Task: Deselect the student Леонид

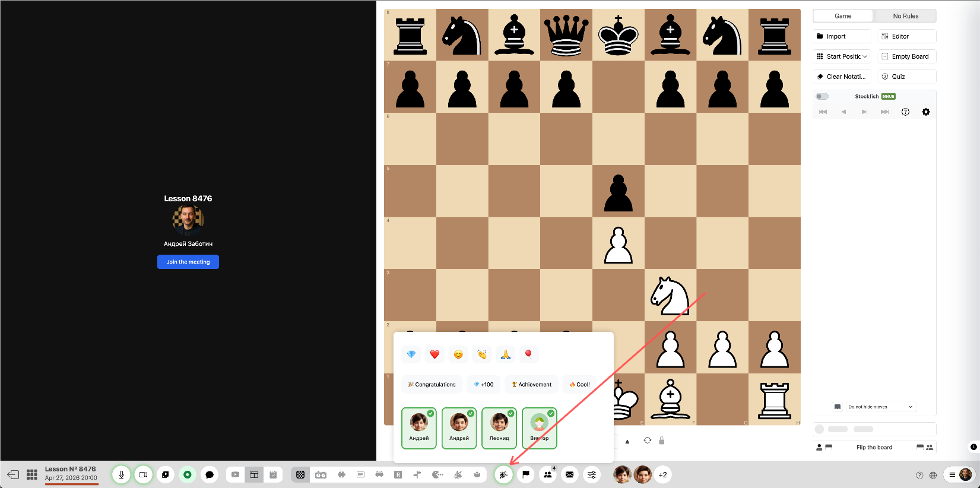Action: [x=499, y=428]
